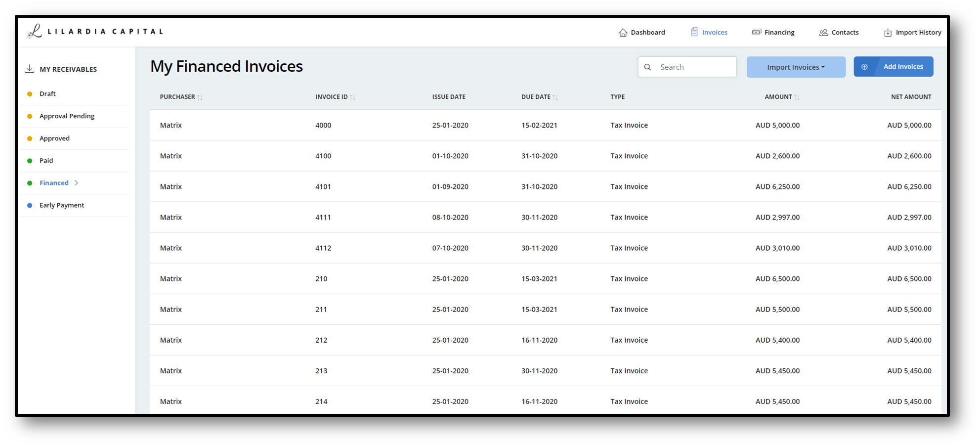
Task: Select Draft in the sidebar
Action: point(47,93)
